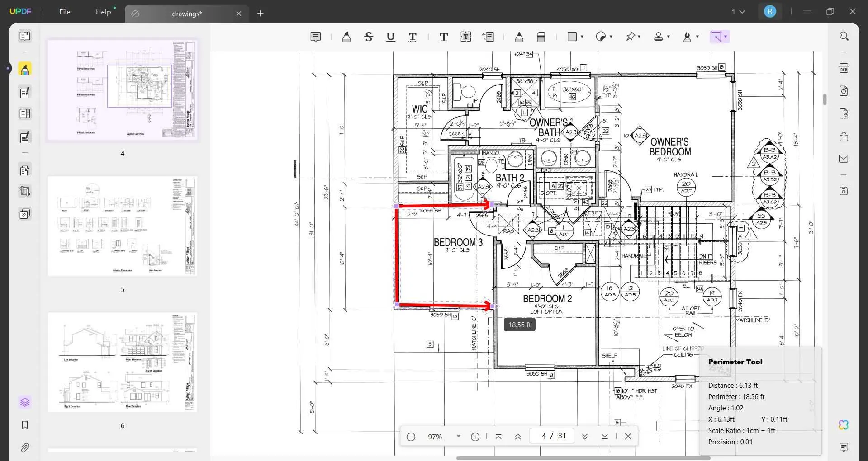Screen dimensions: 868x461
Task: Select the Text Callout tool
Action: coord(488,37)
